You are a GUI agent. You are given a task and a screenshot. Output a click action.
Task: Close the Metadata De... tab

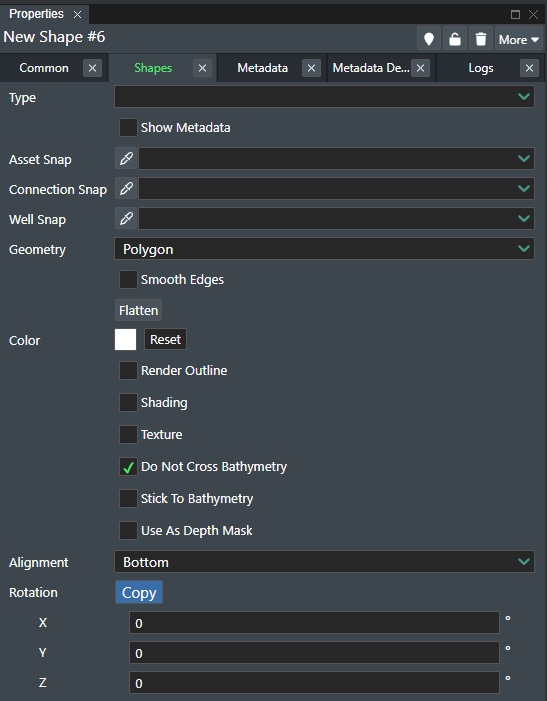click(x=421, y=68)
